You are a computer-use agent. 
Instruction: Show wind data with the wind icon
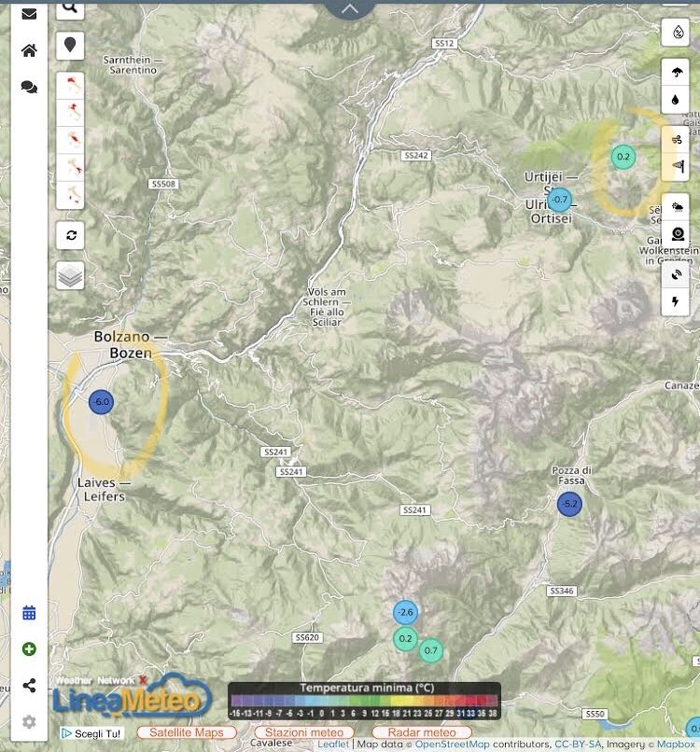pos(677,139)
